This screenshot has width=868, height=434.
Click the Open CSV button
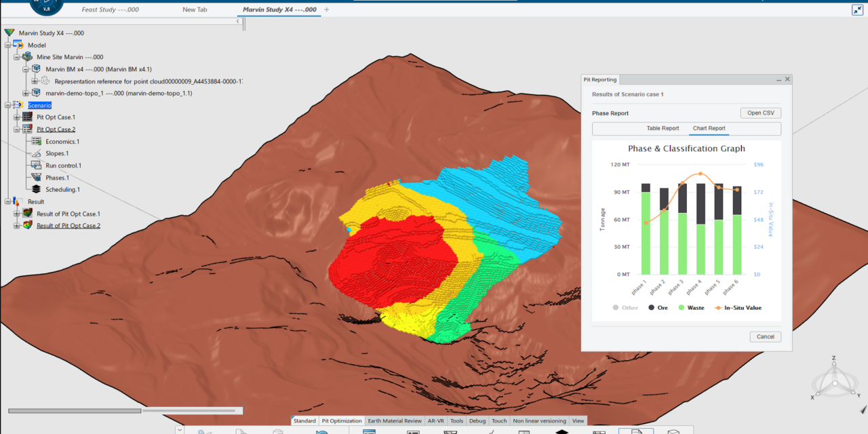[x=760, y=113]
